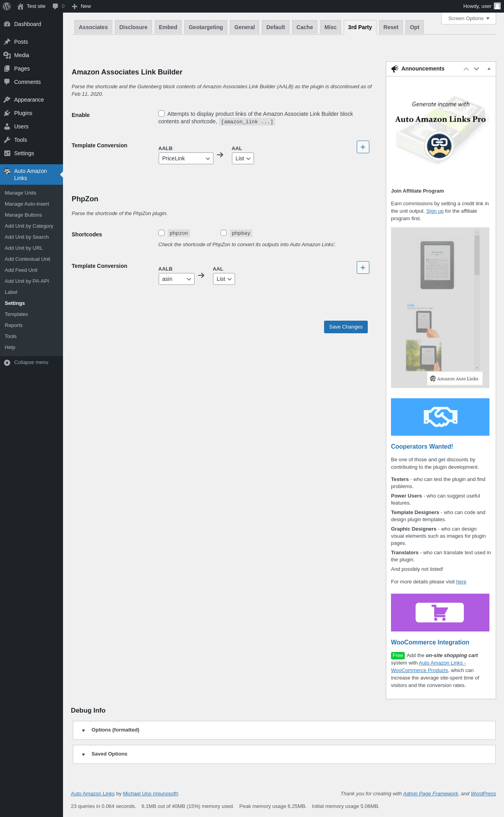Open the comments bubble icon in admin bar
The image size is (504, 817).
point(55,6)
